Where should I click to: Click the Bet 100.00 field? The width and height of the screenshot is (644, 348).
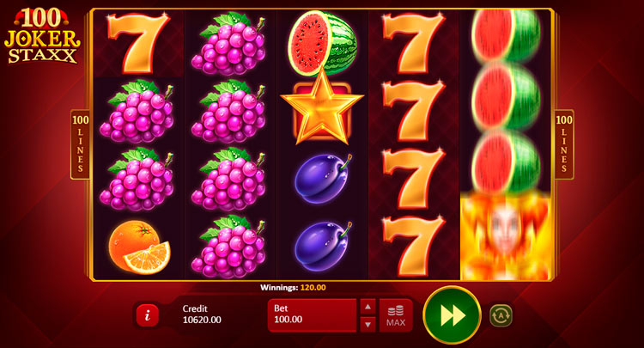click(x=312, y=315)
